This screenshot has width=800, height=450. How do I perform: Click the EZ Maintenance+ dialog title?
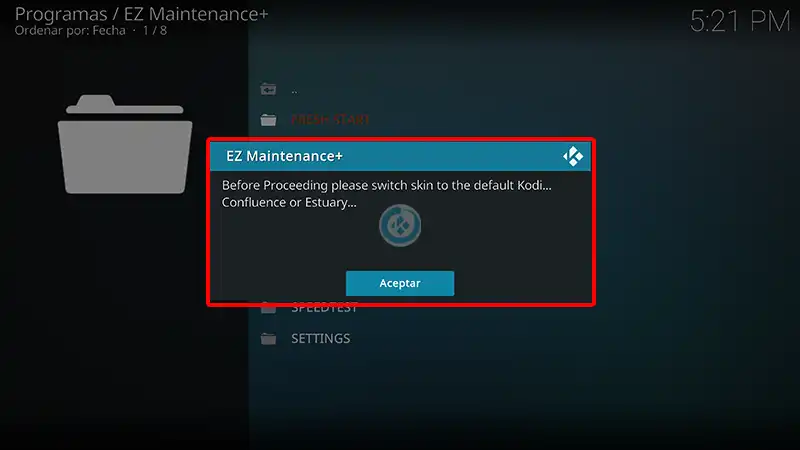(x=284, y=156)
